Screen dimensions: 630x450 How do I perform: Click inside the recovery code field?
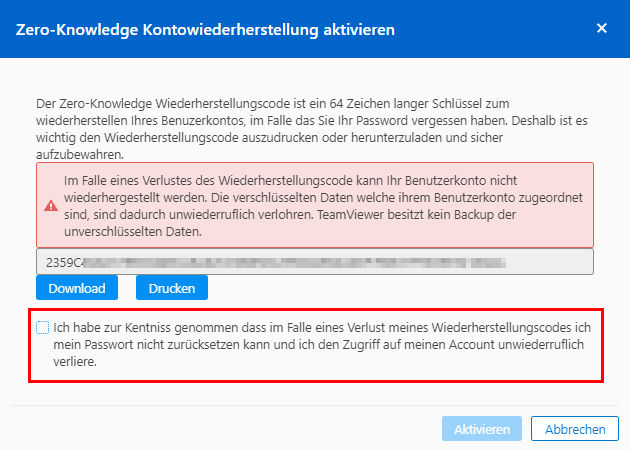(315, 262)
